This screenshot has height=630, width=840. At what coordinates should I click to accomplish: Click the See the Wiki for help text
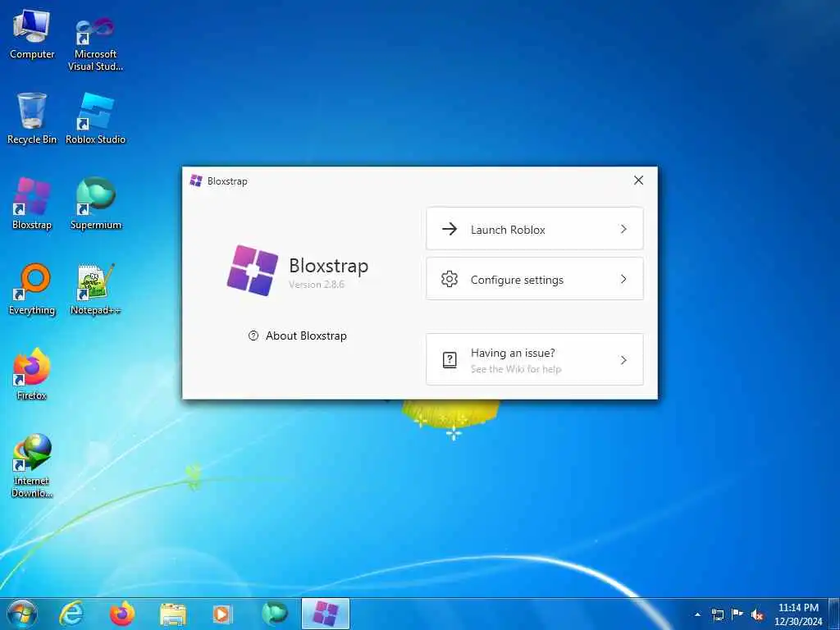pyautogui.click(x=516, y=369)
